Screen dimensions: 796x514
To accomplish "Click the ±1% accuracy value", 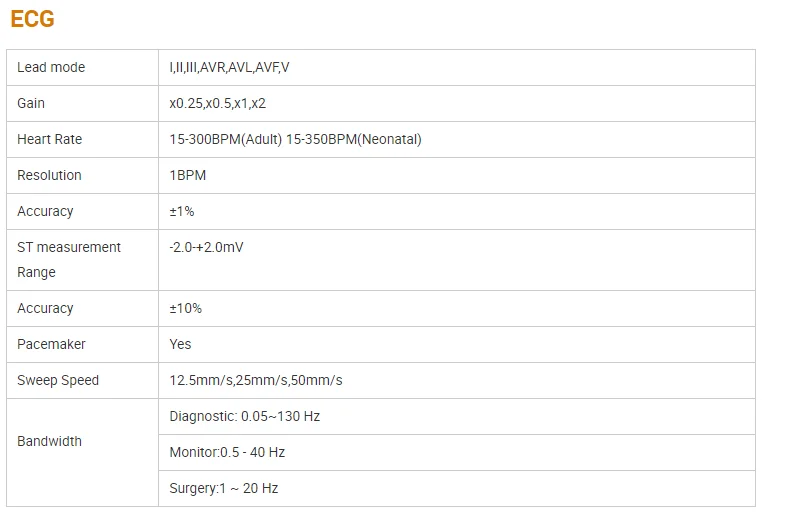I will (182, 212).
